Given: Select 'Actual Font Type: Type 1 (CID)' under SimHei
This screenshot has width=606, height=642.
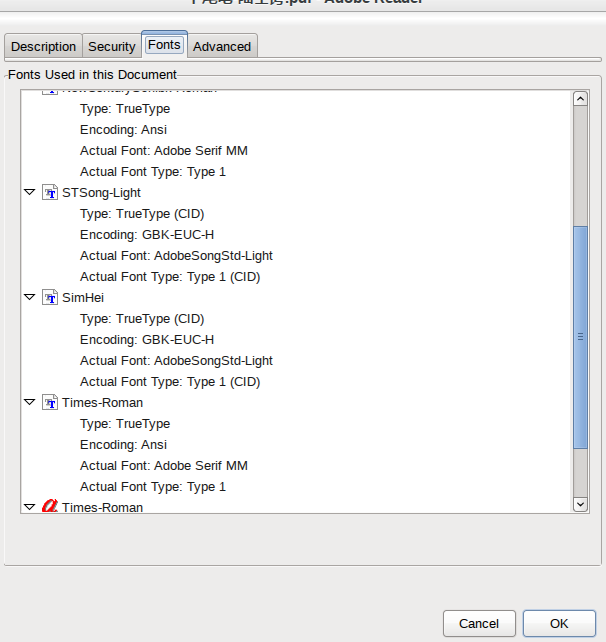Looking at the screenshot, I should [x=170, y=382].
